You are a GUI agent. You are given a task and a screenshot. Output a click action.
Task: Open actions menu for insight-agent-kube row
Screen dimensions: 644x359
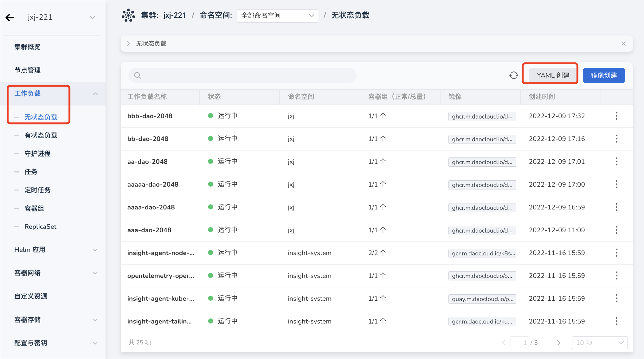[616, 298]
